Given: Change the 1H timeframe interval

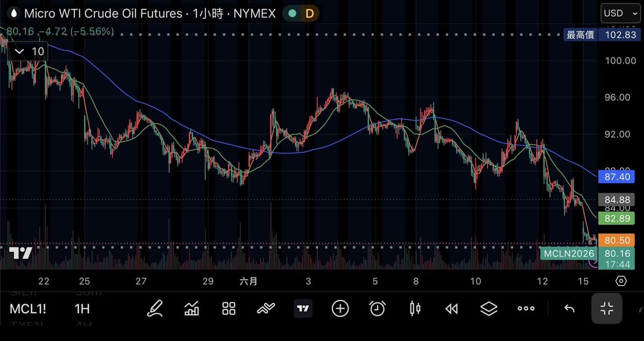Looking at the screenshot, I should point(82,309).
